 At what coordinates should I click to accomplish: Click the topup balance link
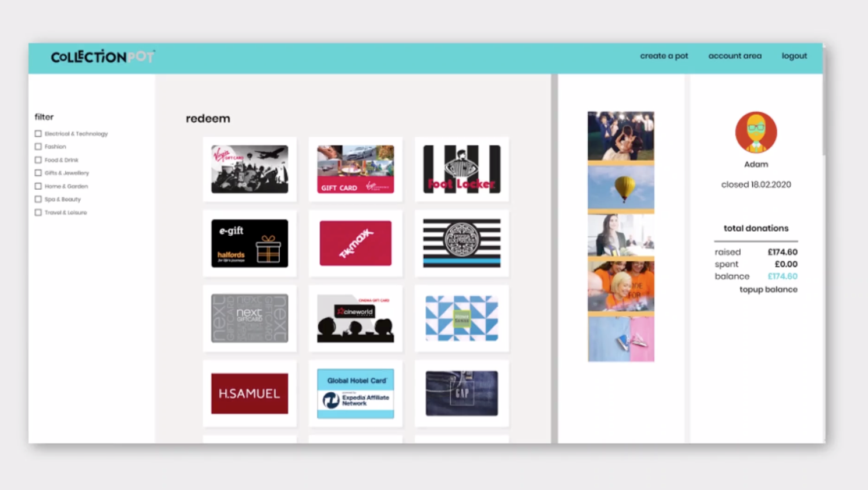(x=768, y=289)
